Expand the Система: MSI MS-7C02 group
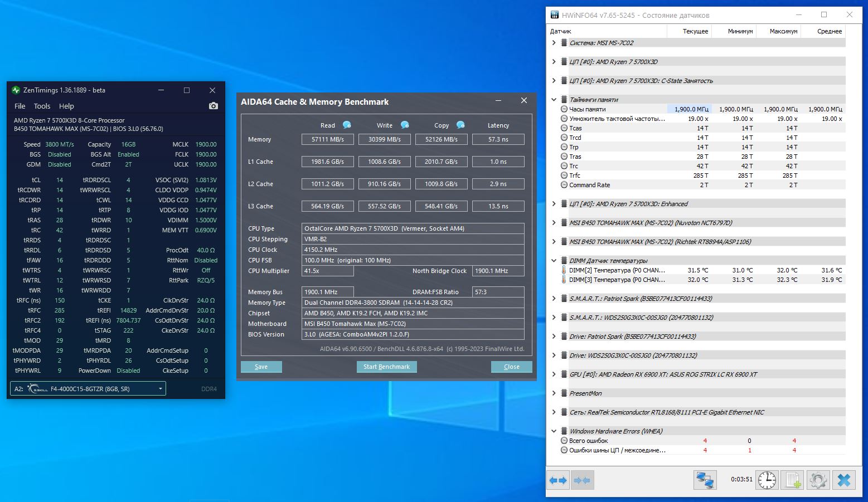This screenshot has height=502, width=868. point(554,43)
